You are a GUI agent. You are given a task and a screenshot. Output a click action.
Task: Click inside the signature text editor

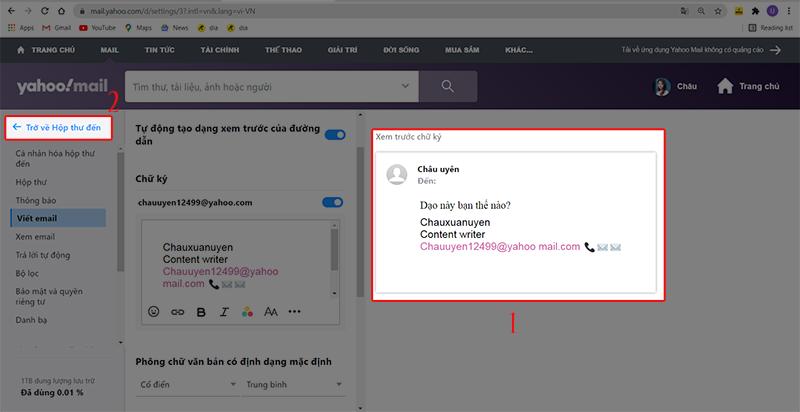(x=236, y=259)
